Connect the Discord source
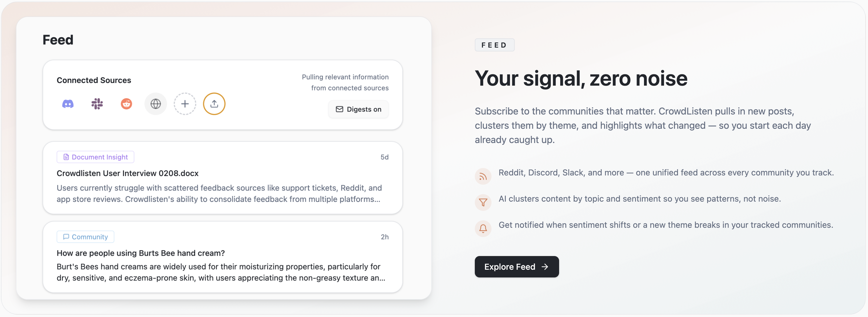This screenshot has width=868, height=317. click(x=69, y=104)
